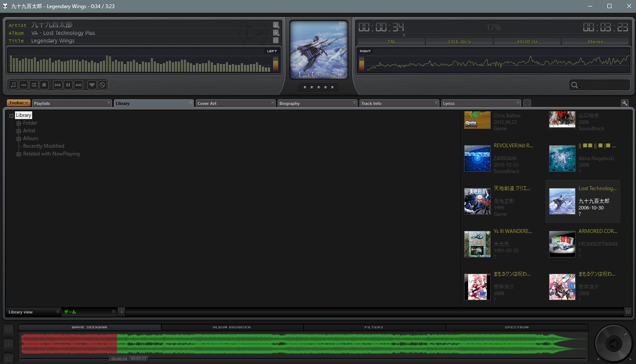Click the M button at panel corner

(628, 312)
